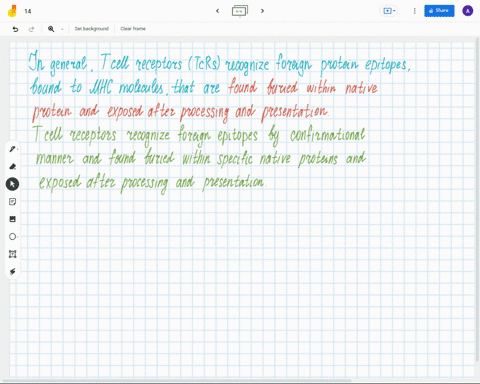Select the Pen tool
480x384 pixels.
12,149
